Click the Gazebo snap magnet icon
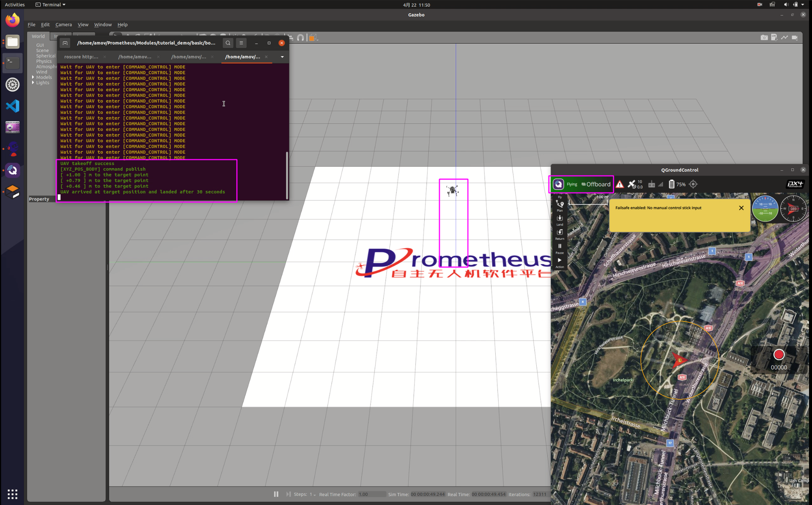Screen dimensions: 812x505 [x=301, y=38]
